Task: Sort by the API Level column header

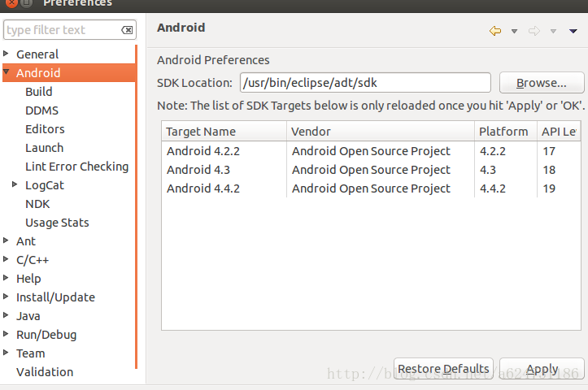Action: (x=559, y=132)
